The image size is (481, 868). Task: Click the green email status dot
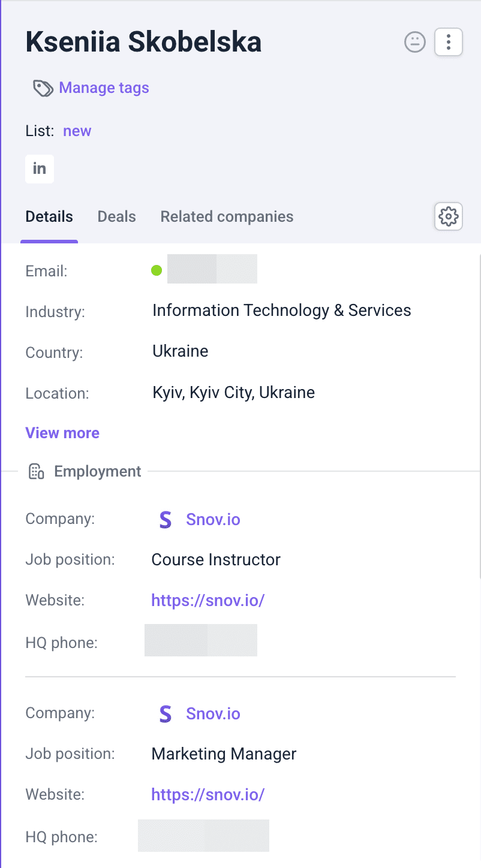point(157,270)
